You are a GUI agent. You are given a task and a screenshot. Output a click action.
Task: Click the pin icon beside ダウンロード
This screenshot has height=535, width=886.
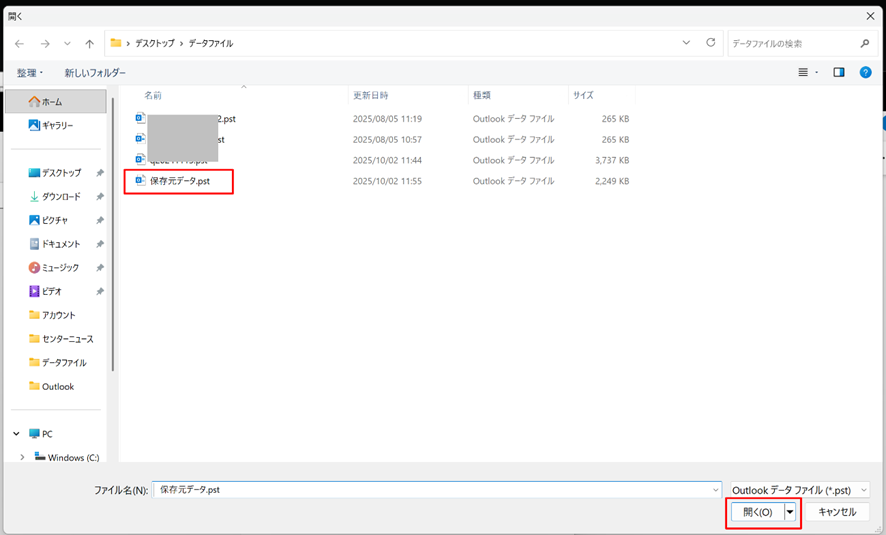coord(100,197)
